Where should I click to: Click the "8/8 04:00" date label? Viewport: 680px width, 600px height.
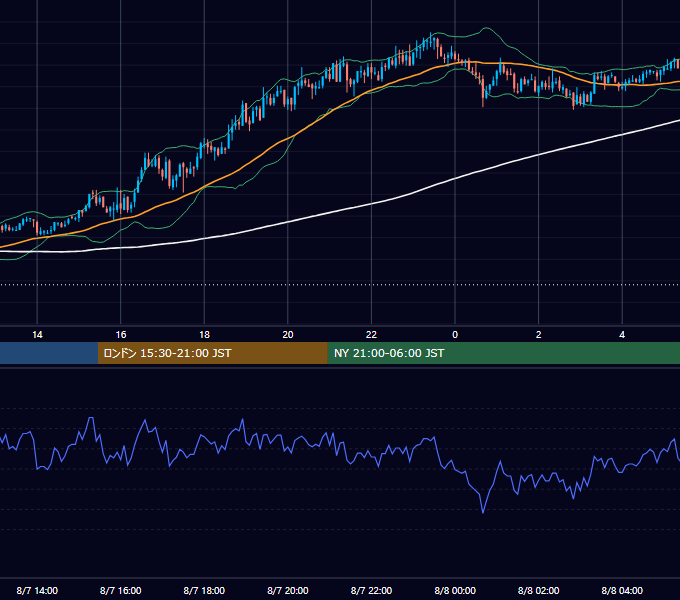point(622,590)
